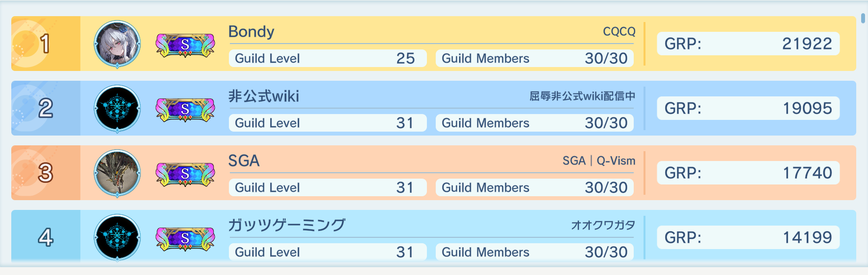
Task: Open Bondy guild's anime girl avatar
Action: click(117, 44)
